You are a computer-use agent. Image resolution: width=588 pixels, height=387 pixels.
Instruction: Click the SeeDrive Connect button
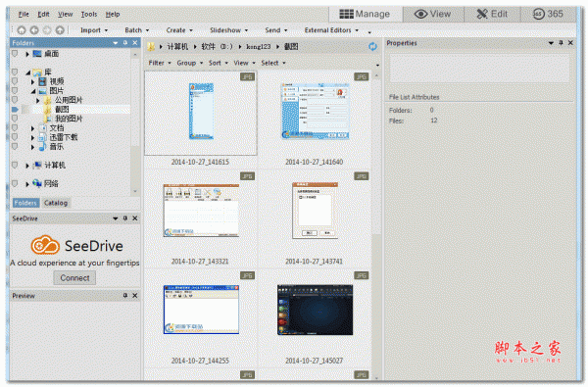(74, 278)
